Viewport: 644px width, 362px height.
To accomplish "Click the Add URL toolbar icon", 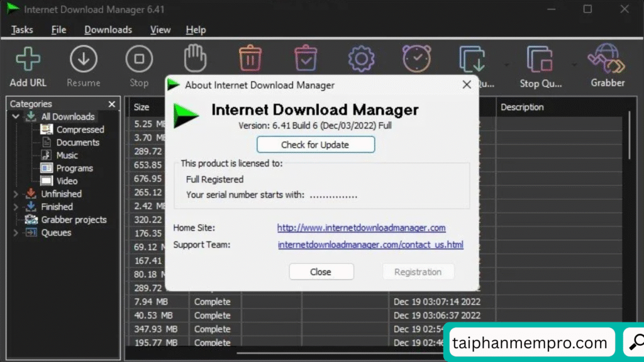I will click(x=28, y=60).
